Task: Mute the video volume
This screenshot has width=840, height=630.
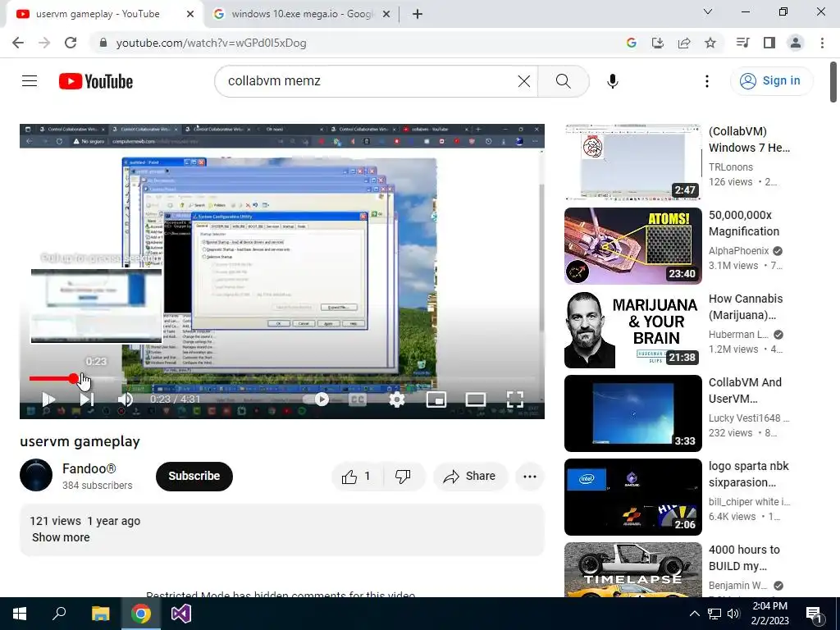Action: (x=126, y=399)
